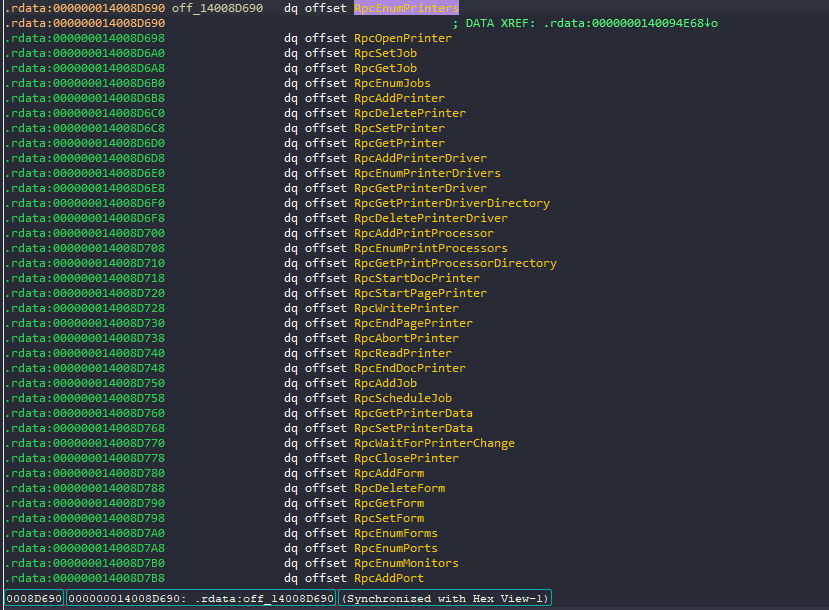829x610 pixels.
Task: Click the RpcReadPrinter symbol
Action: (403, 353)
